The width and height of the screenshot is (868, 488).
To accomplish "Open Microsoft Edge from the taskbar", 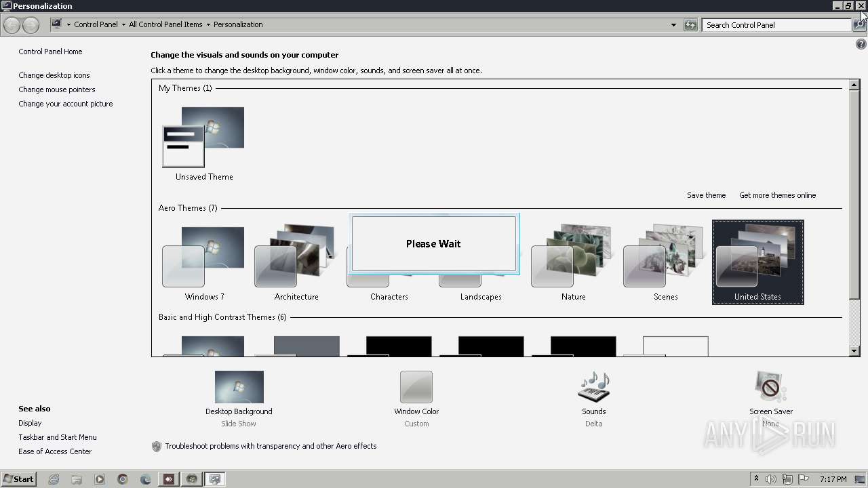I will point(146,479).
